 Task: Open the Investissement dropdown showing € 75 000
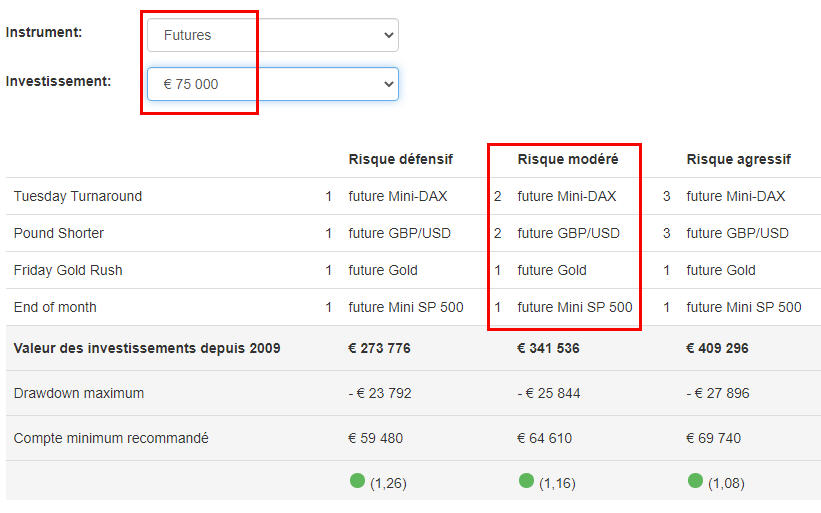click(273, 84)
